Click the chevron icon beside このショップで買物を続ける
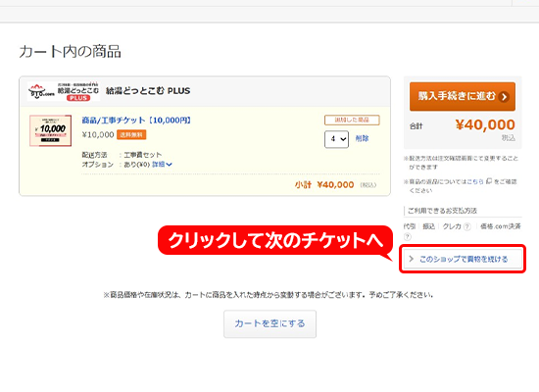The width and height of the screenshot is (539, 392). [412, 259]
